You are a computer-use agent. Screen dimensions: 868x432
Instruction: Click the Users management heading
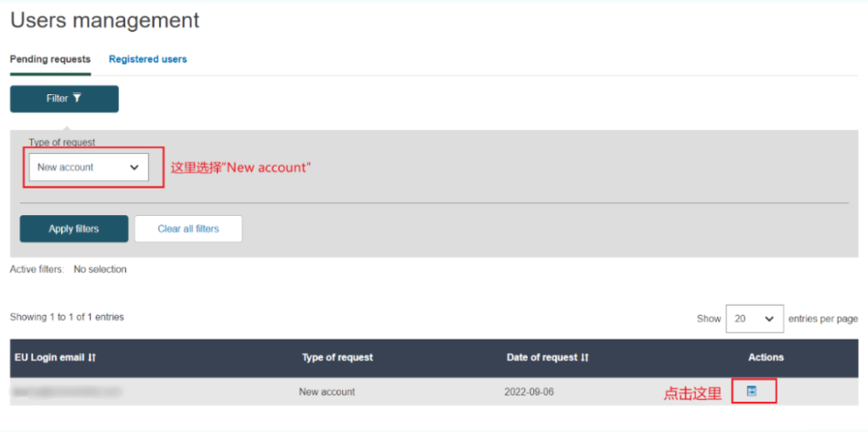click(x=104, y=20)
